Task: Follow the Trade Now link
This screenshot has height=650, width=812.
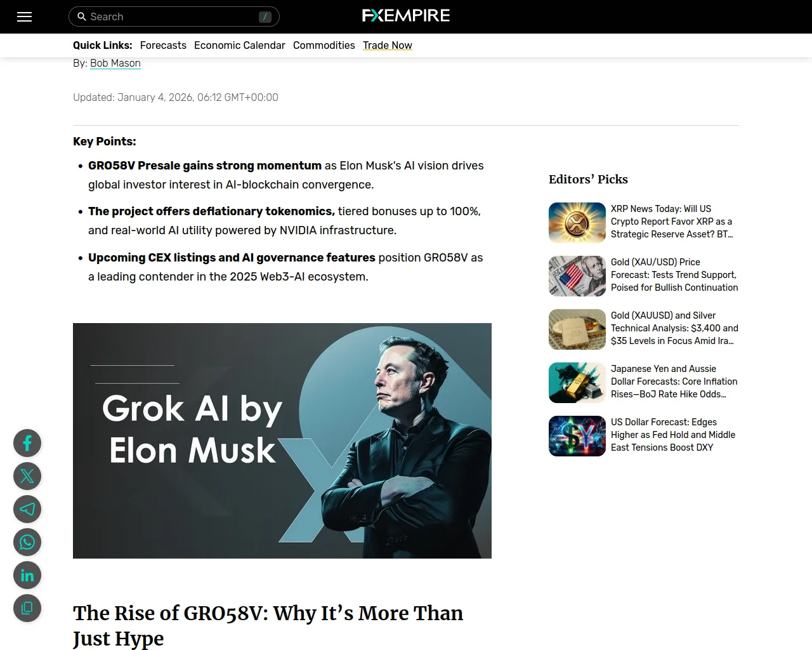Action: point(388,45)
